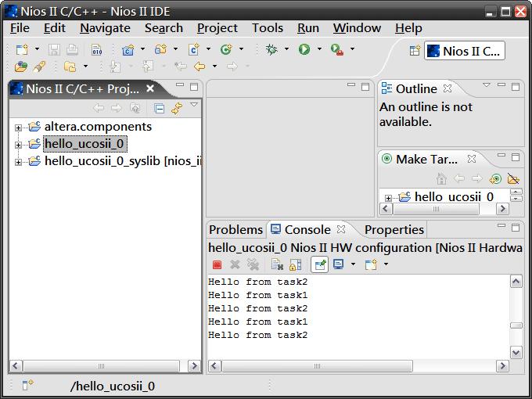Open the Display Selected Console dropdown arrow
The image size is (532, 399).
353,264
